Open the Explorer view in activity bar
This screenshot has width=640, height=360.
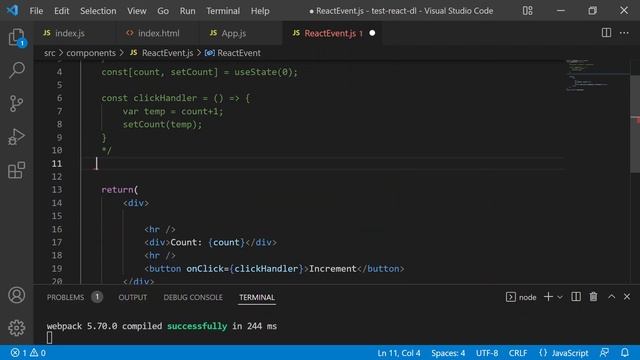(16, 38)
